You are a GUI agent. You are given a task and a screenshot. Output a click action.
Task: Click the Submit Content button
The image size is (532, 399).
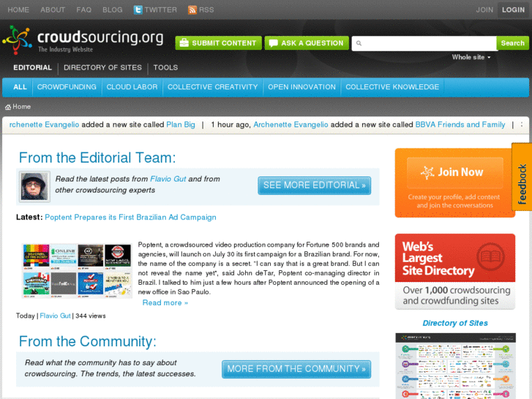(219, 43)
